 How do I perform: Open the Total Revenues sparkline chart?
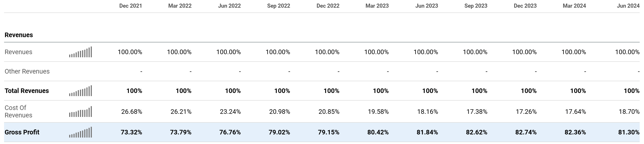pyautogui.click(x=80, y=91)
